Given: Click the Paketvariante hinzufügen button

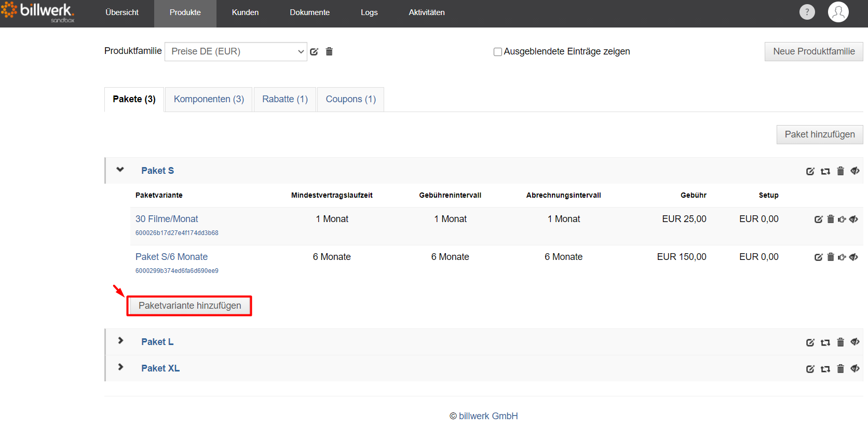Looking at the screenshot, I should click(x=190, y=306).
